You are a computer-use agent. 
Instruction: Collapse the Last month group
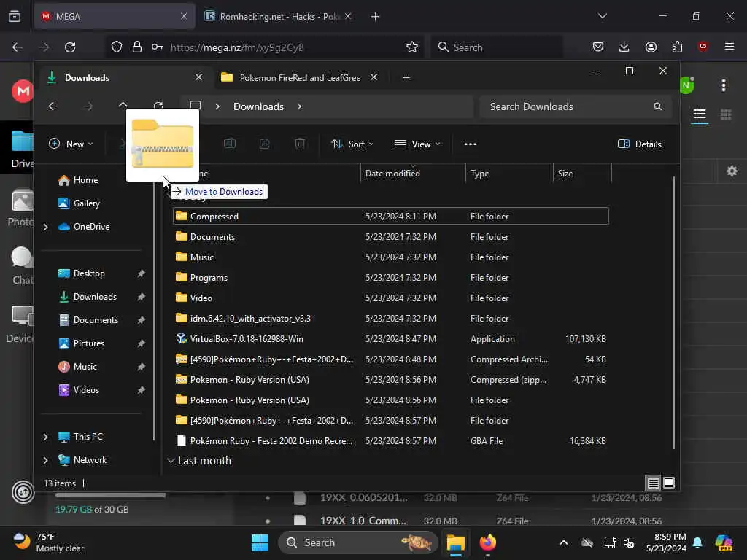click(x=171, y=461)
